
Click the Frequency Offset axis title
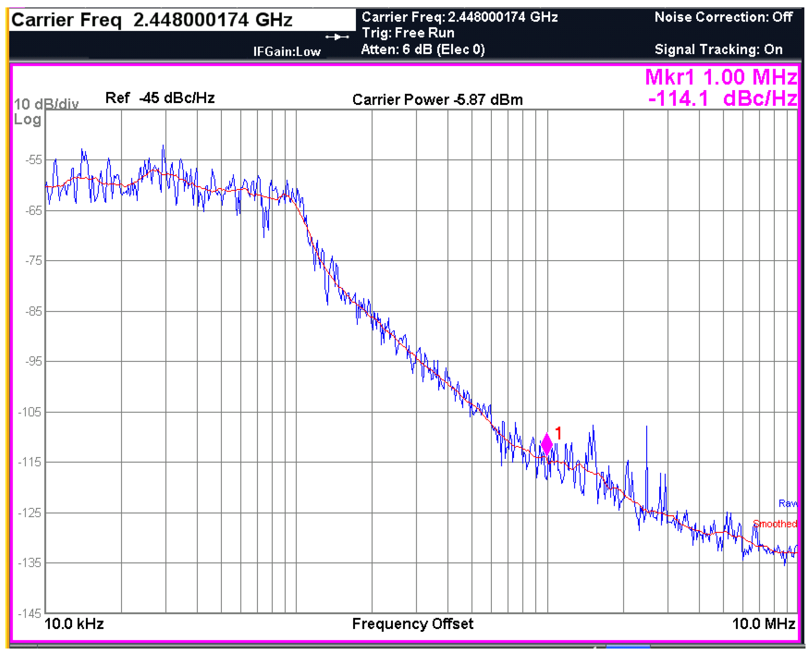tap(412, 624)
